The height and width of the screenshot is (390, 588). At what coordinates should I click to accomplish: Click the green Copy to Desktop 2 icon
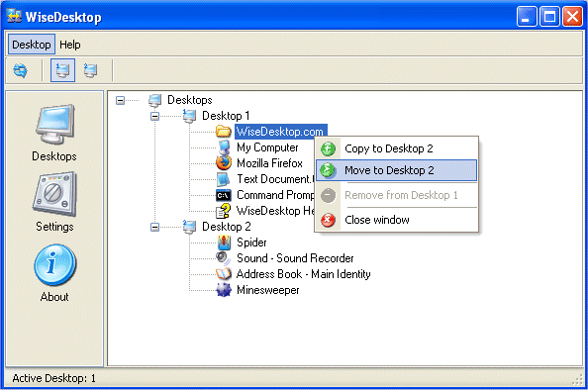pyautogui.click(x=328, y=148)
